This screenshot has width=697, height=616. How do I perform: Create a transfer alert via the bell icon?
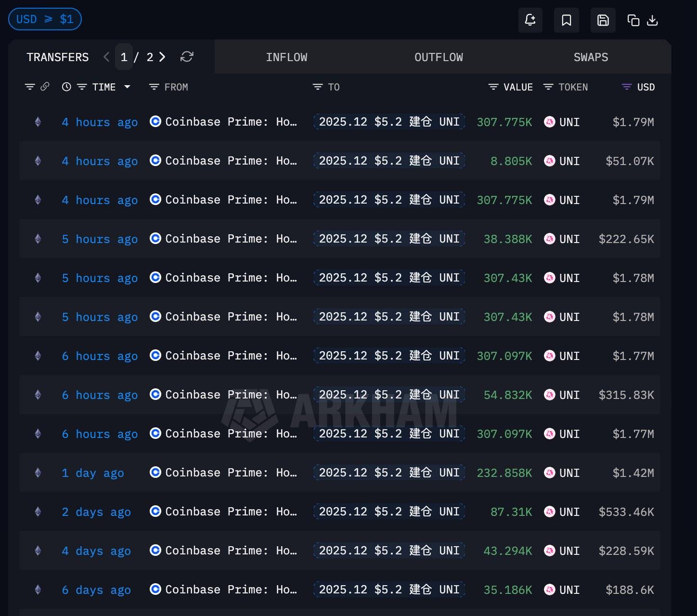tap(530, 20)
